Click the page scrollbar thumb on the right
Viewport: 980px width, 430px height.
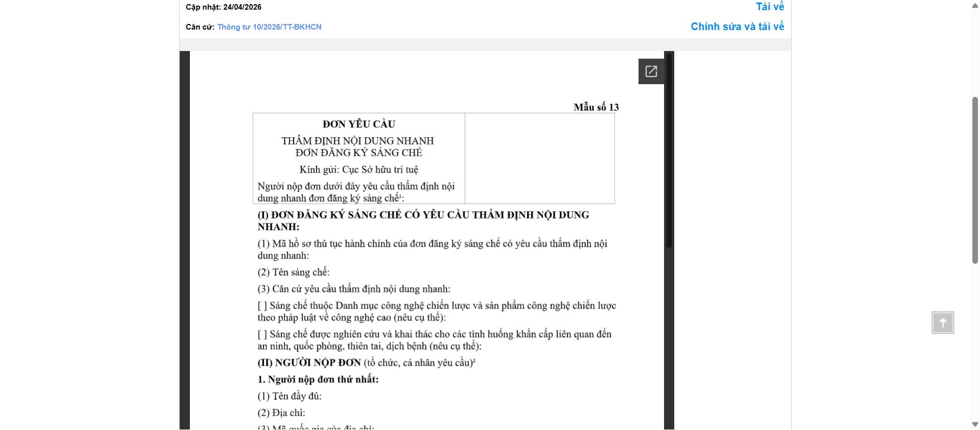tap(975, 180)
